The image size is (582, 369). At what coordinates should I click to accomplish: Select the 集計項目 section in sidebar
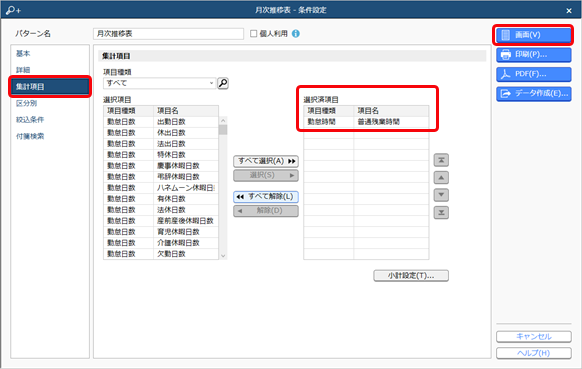click(x=50, y=86)
